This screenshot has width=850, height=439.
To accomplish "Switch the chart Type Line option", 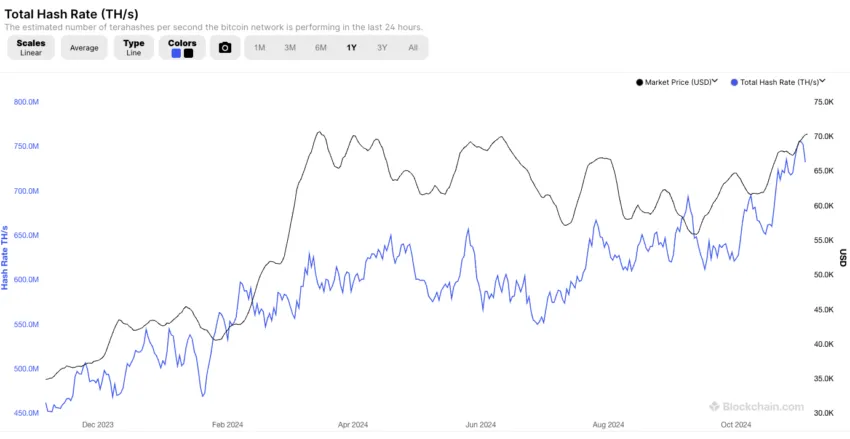I will [x=133, y=48].
